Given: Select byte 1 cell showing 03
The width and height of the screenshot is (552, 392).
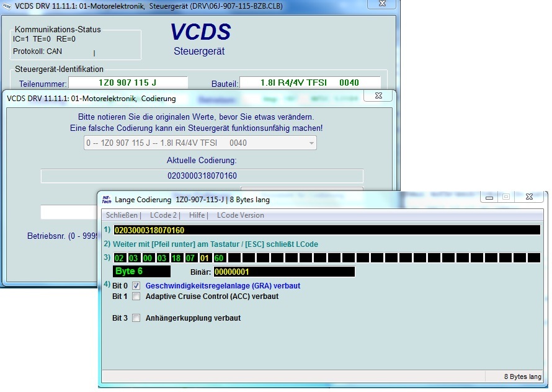Looking at the screenshot, I should click(133, 258).
